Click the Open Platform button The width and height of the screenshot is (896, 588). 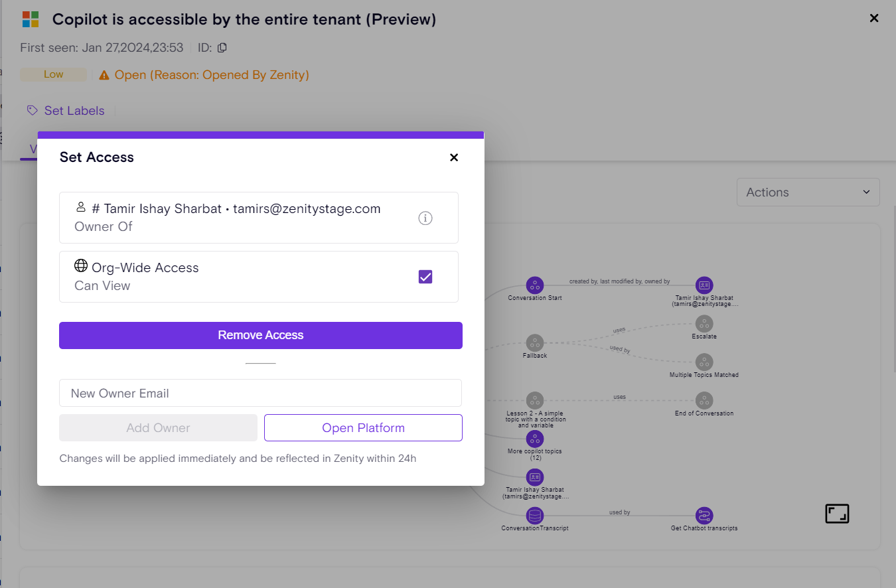click(363, 428)
